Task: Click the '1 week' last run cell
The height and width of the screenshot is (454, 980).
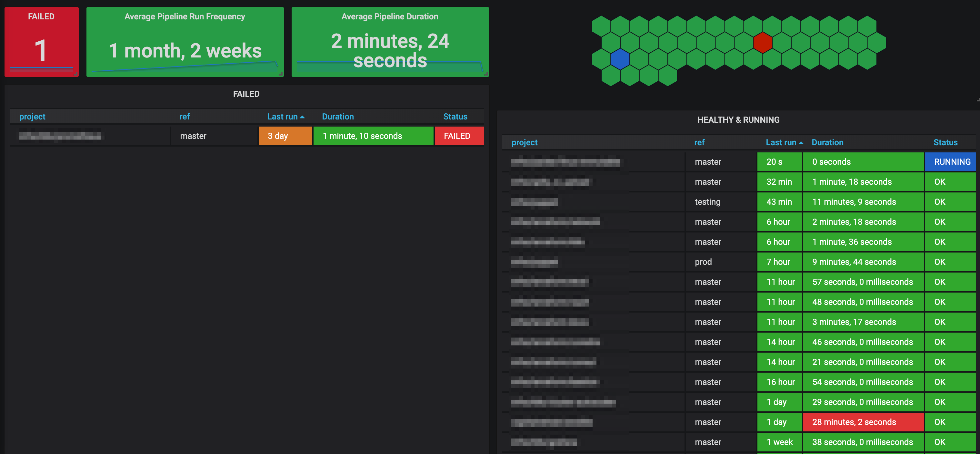Action: (779, 442)
